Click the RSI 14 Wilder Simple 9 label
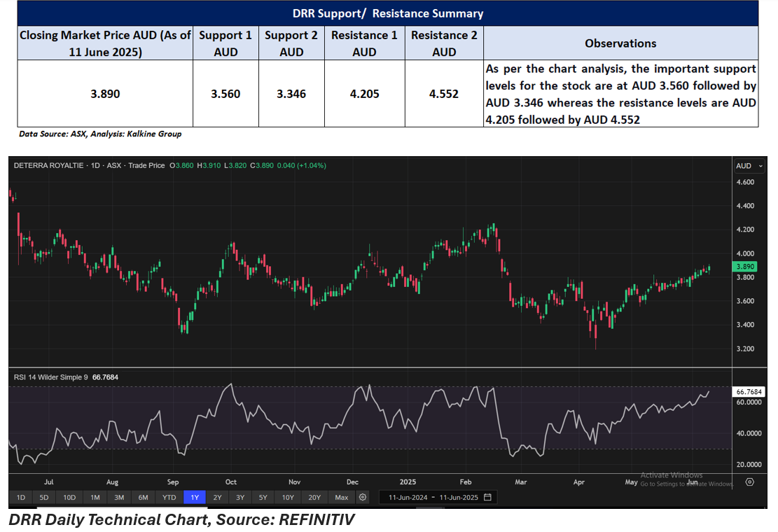Image resolution: width=778 pixels, height=532 pixels. [x=50, y=377]
